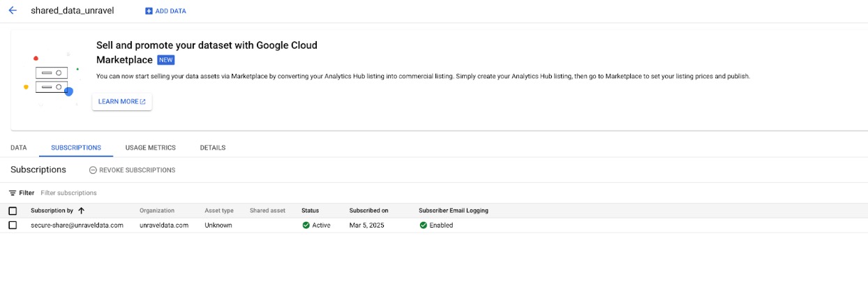868x296 pixels.
Task: Click secure-share@unraveldata.com subscriber cell
Action: tap(77, 225)
